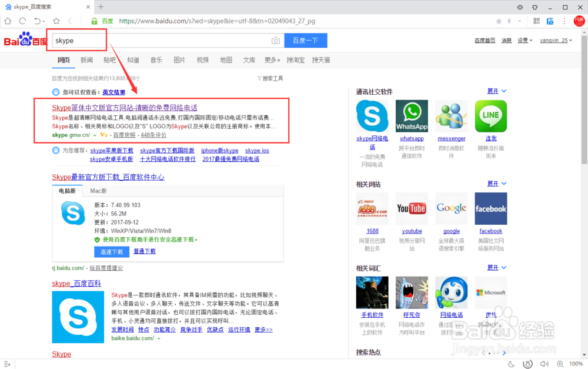588x369 pixels.
Task: Click the 百度一下 search button
Action: pyautogui.click(x=306, y=41)
